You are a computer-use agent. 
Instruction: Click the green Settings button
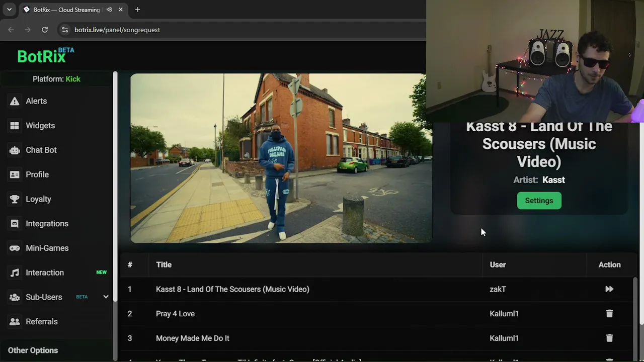(539, 201)
